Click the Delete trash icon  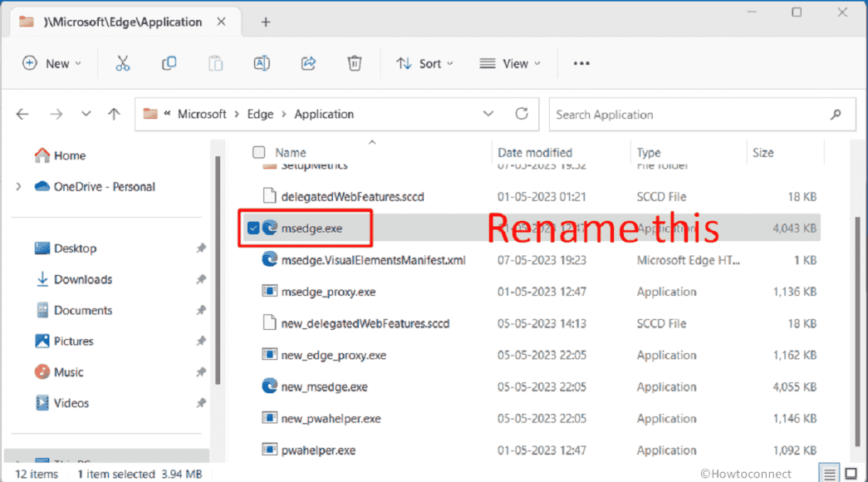[x=354, y=63]
